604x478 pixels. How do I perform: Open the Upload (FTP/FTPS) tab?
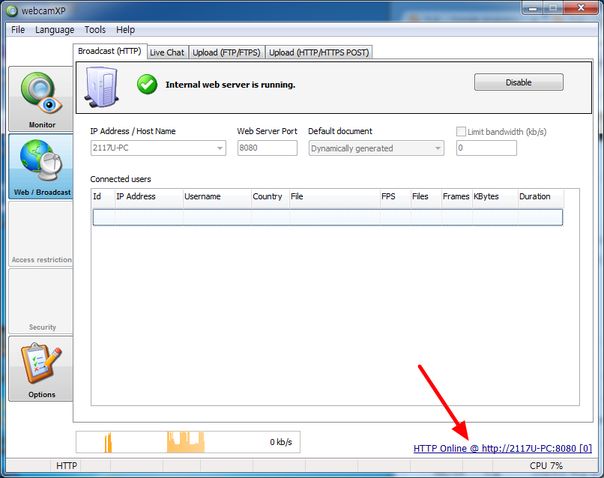pos(226,52)
